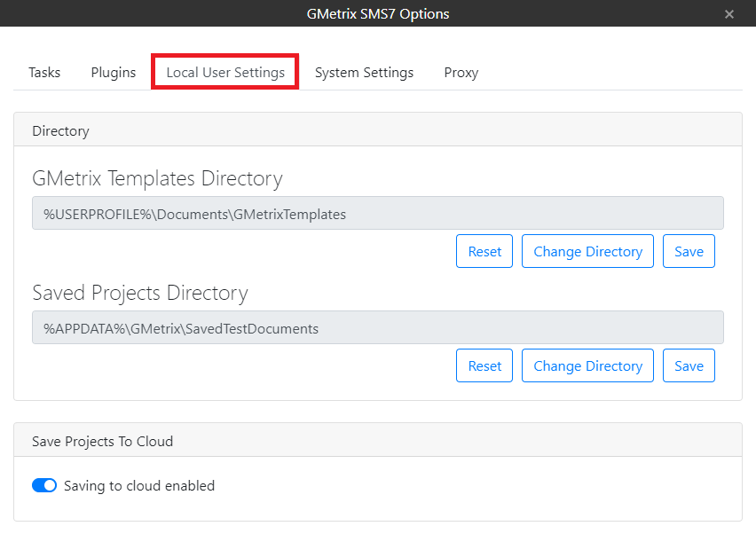Switch to the Plugins tab
This screenshot has height=534, width=756.
(x=114, y=72)
